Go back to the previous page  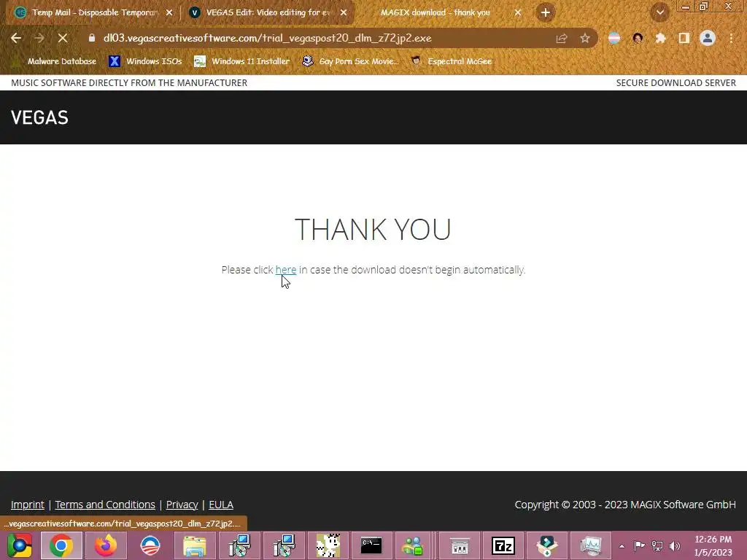coord(16,38)
